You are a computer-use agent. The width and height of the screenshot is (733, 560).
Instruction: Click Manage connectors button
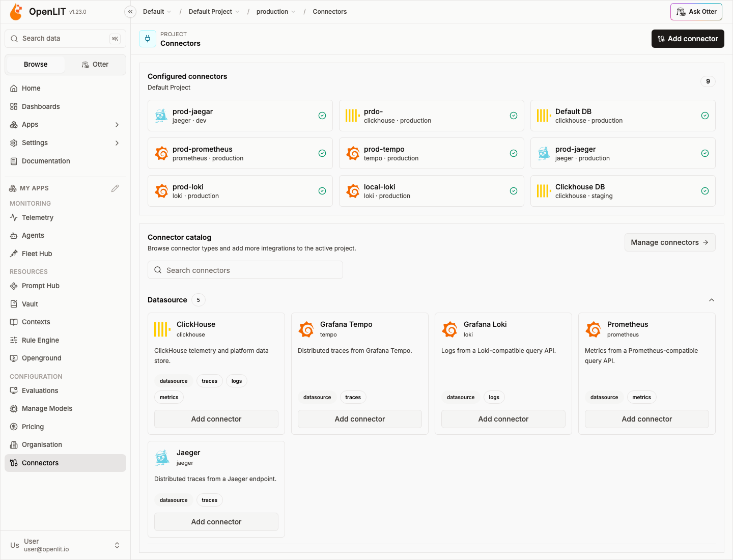[670, 242]
